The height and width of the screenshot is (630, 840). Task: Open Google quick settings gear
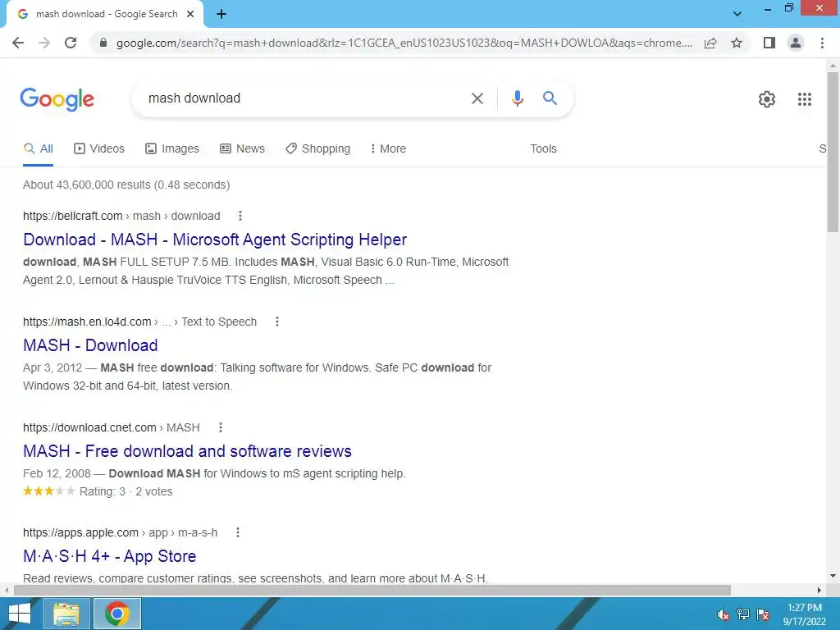click(767, 99)
